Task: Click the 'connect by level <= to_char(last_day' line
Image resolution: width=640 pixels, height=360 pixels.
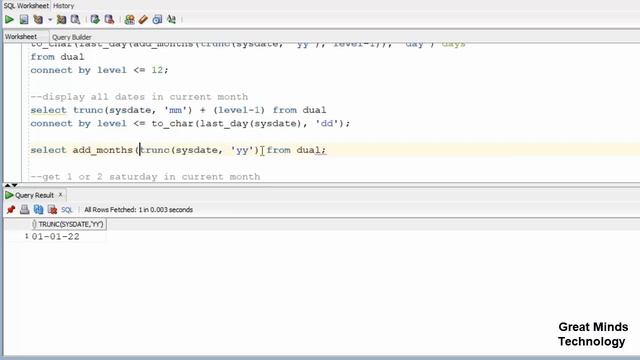Action: pyautogui.click(x=190, y=124)
